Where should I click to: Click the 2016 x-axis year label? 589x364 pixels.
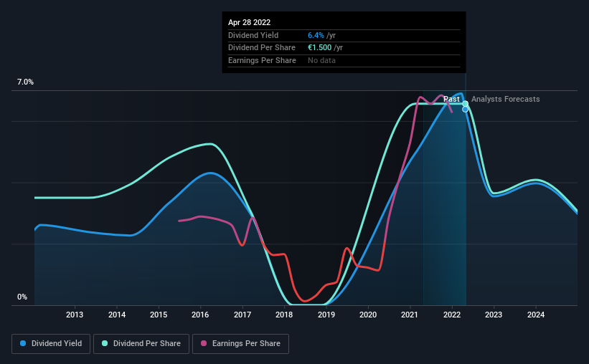200,315
